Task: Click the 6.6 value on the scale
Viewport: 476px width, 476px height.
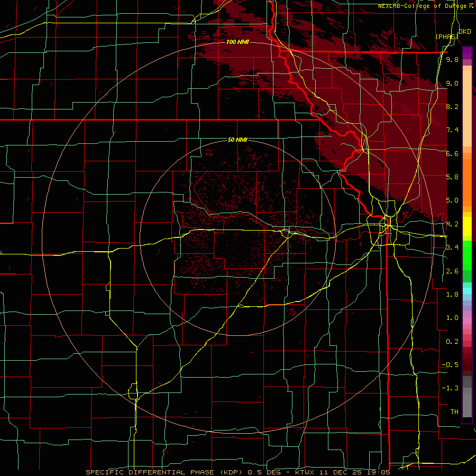Action: [452, 153]
